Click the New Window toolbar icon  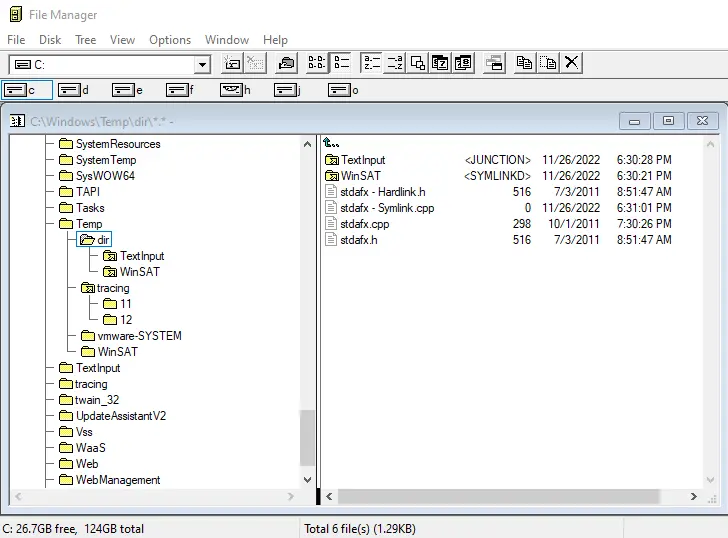tap(494, 63)
